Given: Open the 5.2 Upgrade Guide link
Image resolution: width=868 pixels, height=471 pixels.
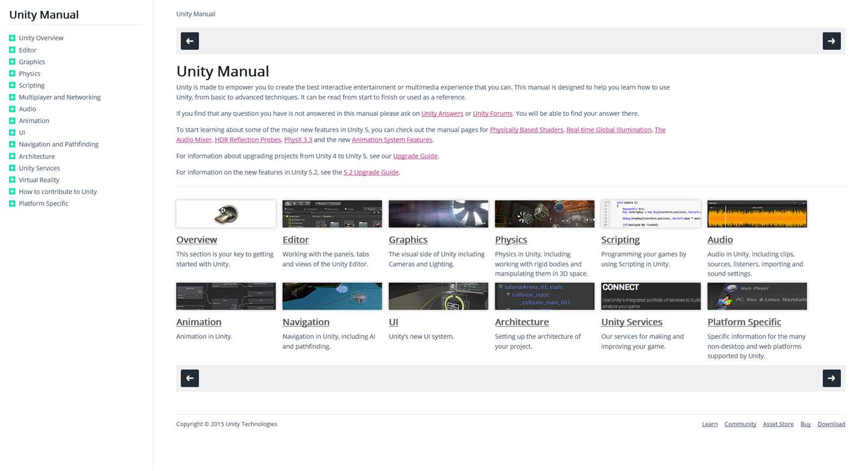Looking at the screenshot, I should [371, 172].
